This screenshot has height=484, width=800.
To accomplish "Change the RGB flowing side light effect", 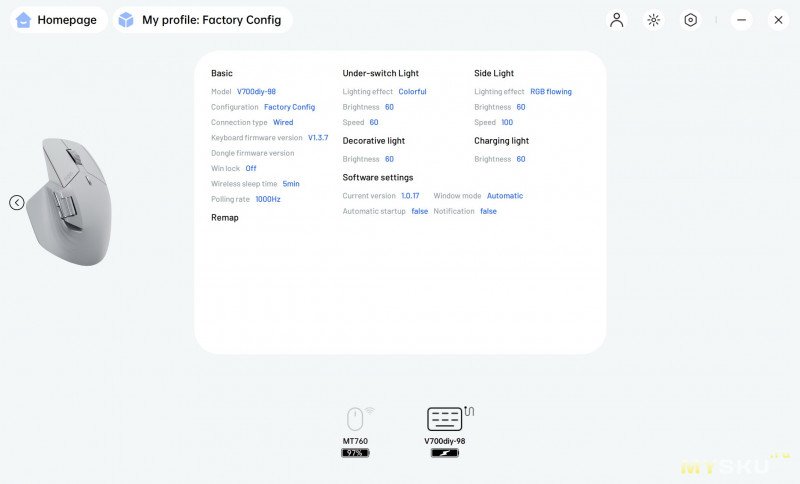I will coord(551,92).
